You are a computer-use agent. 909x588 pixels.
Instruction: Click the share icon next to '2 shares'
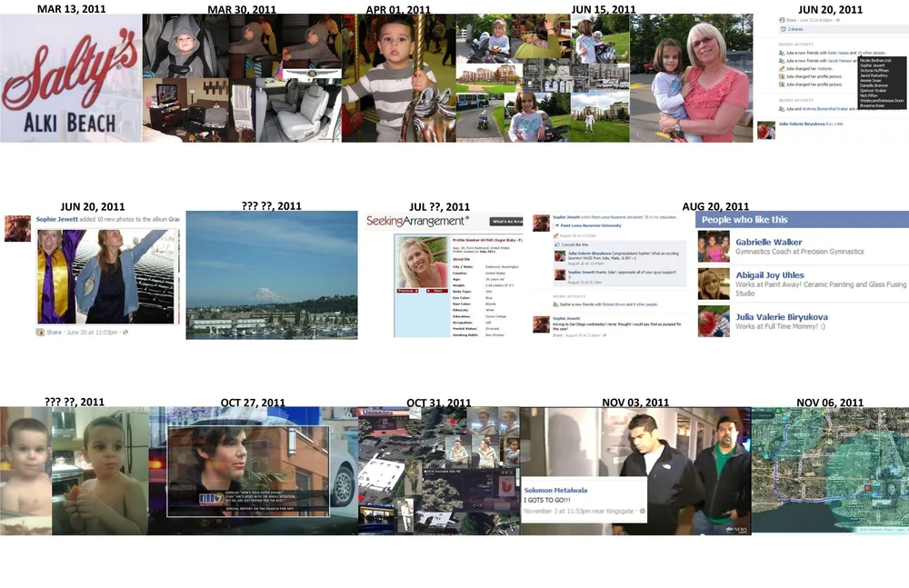click(784, 29)
